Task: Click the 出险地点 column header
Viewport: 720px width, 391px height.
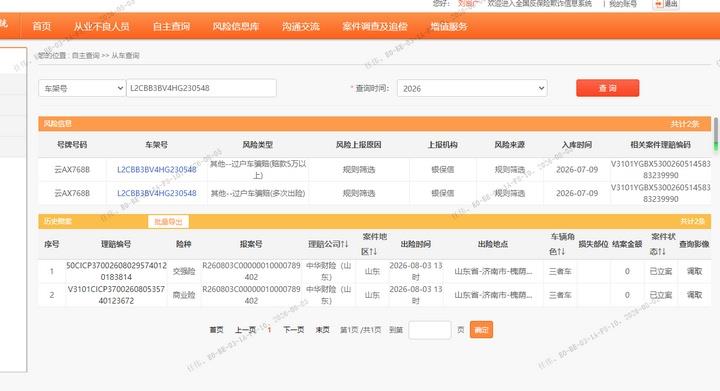Action: (x=493, y=244)
